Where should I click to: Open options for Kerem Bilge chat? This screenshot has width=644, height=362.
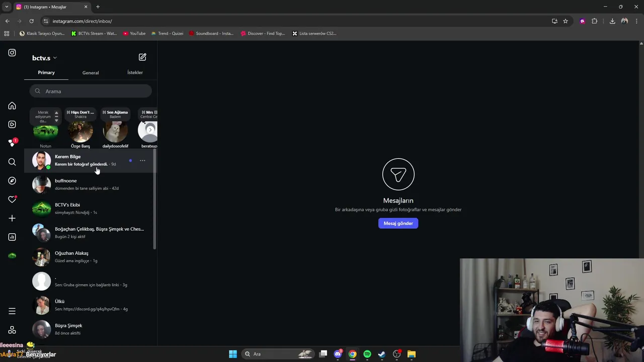pyautogui.click(x=142, y=160)
